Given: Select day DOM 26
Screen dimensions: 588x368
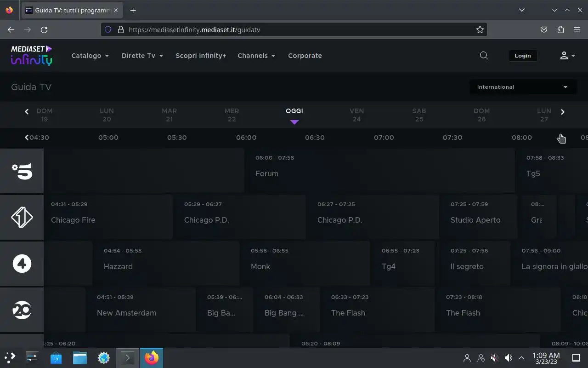Looking at the screenshot, I should pyautogui.click(x=481, y=115).
